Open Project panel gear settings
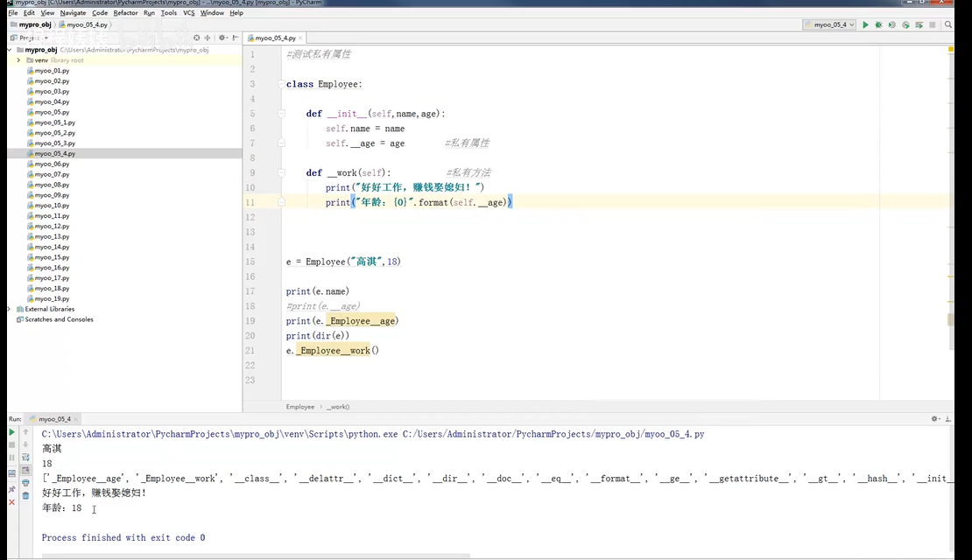The width and height of the screenshot is (972, 560). (x=222, y=38)
